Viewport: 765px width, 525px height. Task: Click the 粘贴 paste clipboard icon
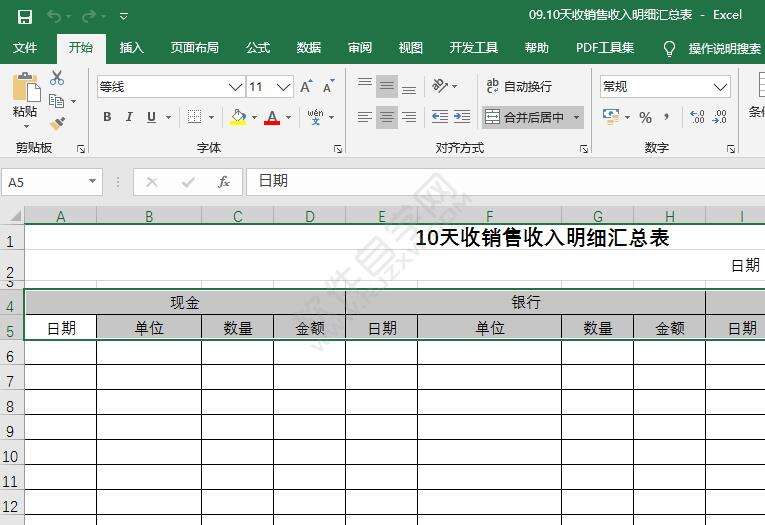click(x=25, y=87)
